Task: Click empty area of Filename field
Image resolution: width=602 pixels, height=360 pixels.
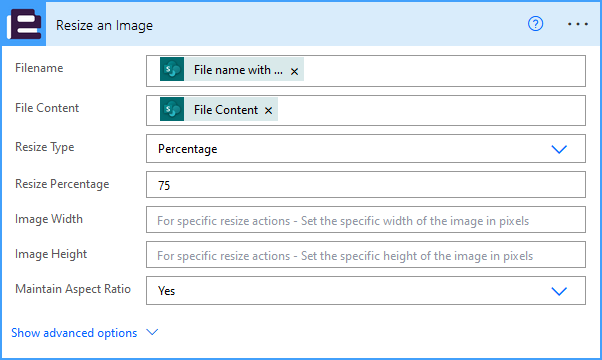Action: (444, 71)
